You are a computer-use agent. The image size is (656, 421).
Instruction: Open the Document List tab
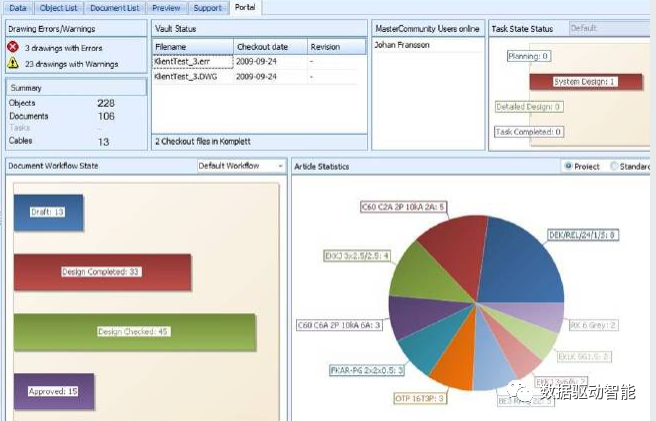[x=115, y=8]
